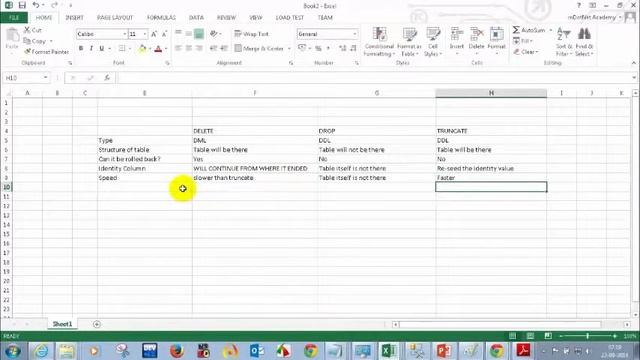Click the Percent Style icon
The width and height of the screenshot is (640, 360).
coord(318,48)
